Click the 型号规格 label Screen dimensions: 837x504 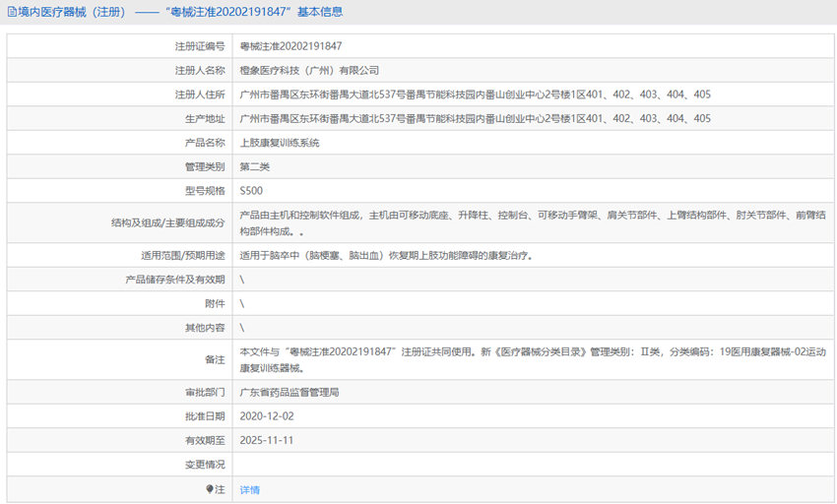pos(205,191)
